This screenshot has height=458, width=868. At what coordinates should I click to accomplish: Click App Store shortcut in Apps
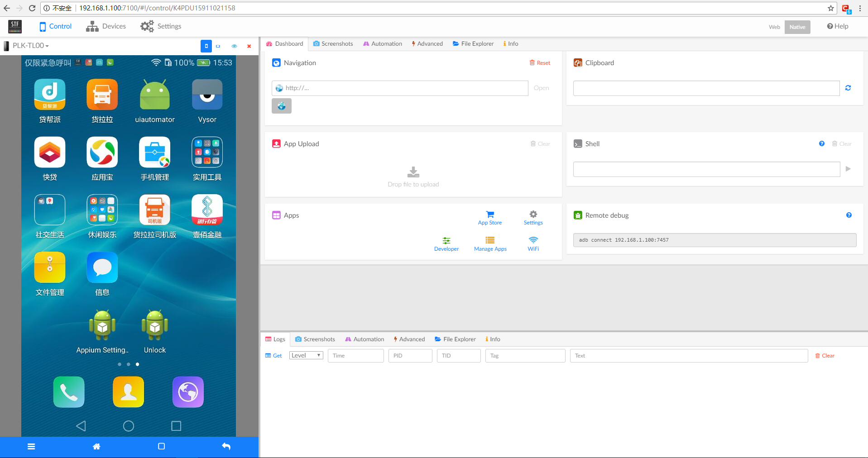490,218
